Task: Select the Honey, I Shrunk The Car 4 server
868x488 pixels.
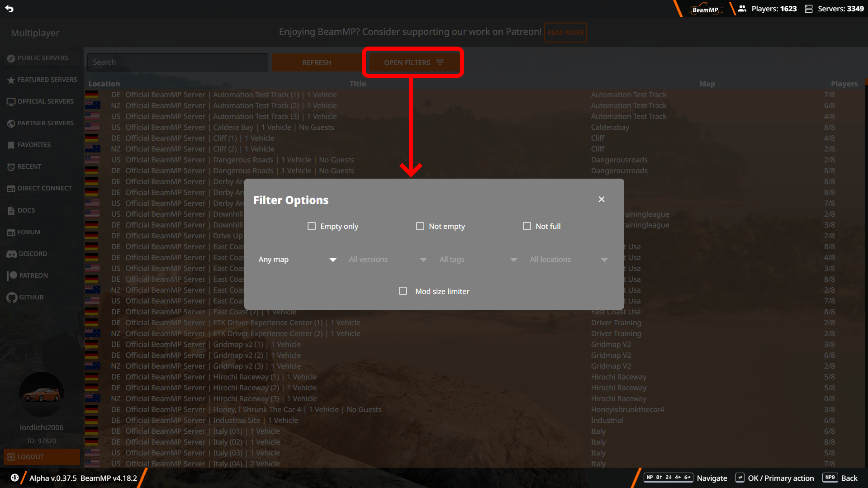Action: [x=475, y=410]
